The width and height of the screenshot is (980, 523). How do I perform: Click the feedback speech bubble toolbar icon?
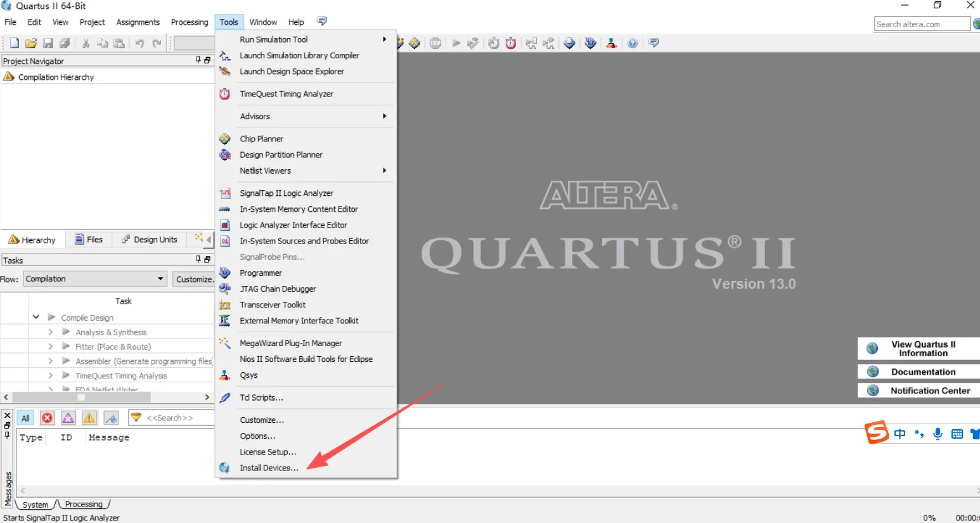pos(654,43)
